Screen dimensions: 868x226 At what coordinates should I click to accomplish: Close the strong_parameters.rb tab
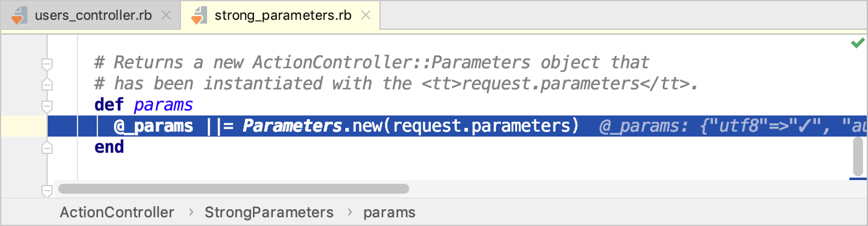point(366,16)
